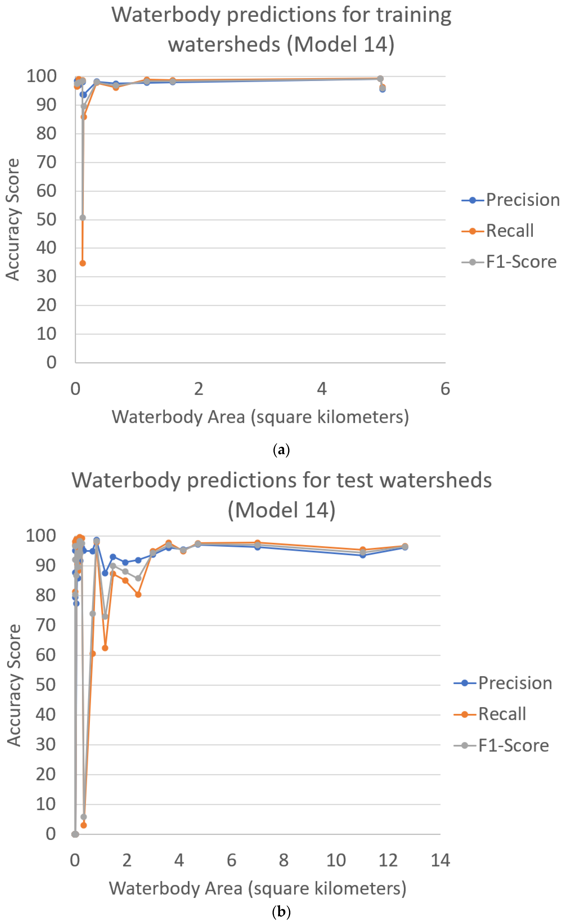Click the Precision legend marker in the training chart
This screenshot has height=924, width=566.
coord(472,200)
